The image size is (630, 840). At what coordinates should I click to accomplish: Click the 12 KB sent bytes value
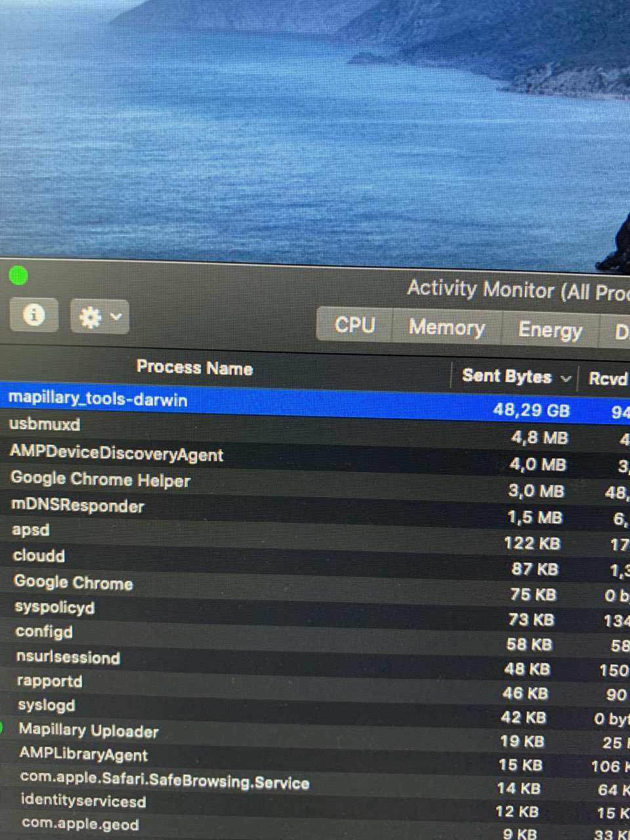pos(517,812)
